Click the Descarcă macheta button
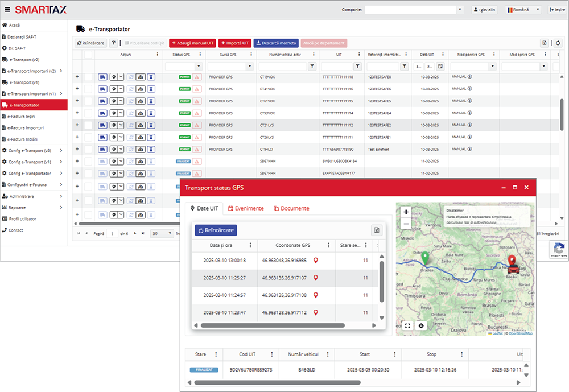Viewport: 569px width, 392px height. [275, 43]
